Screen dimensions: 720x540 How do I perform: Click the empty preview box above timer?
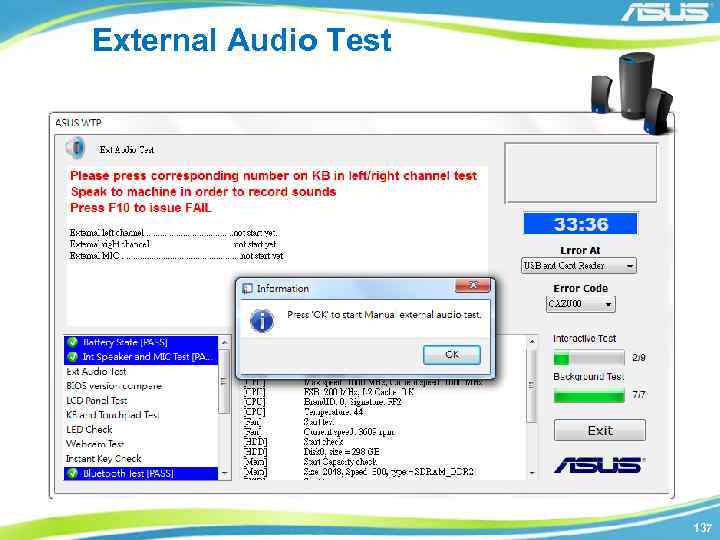[x=581, y=173]
